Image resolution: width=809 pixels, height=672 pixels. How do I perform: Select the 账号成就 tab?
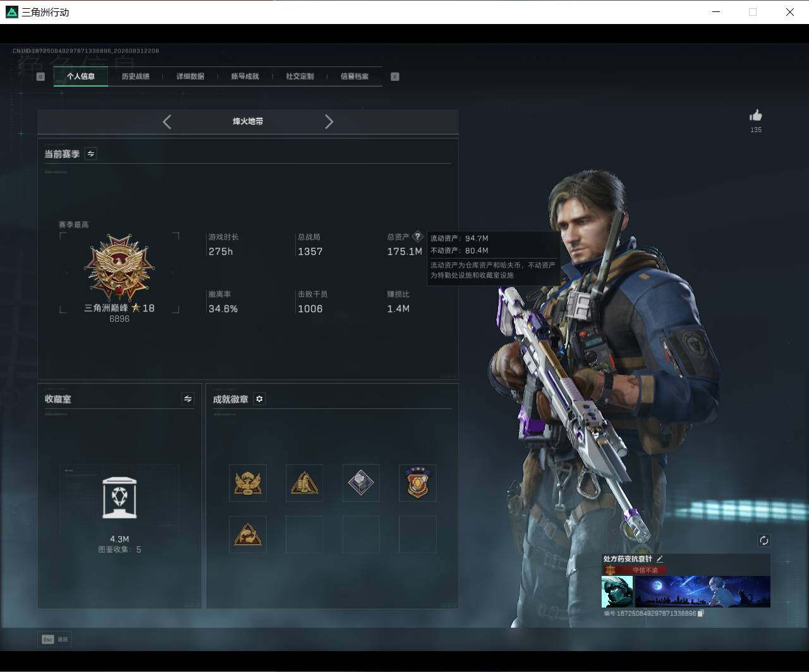[x=245, y=76]
